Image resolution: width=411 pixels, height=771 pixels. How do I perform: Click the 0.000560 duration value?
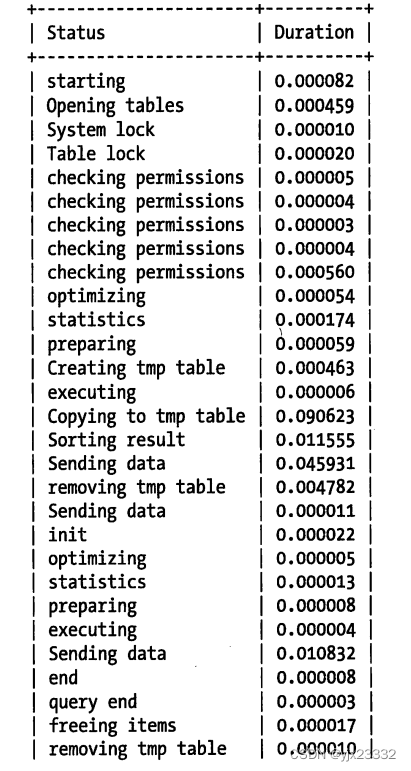pos(315,272)
